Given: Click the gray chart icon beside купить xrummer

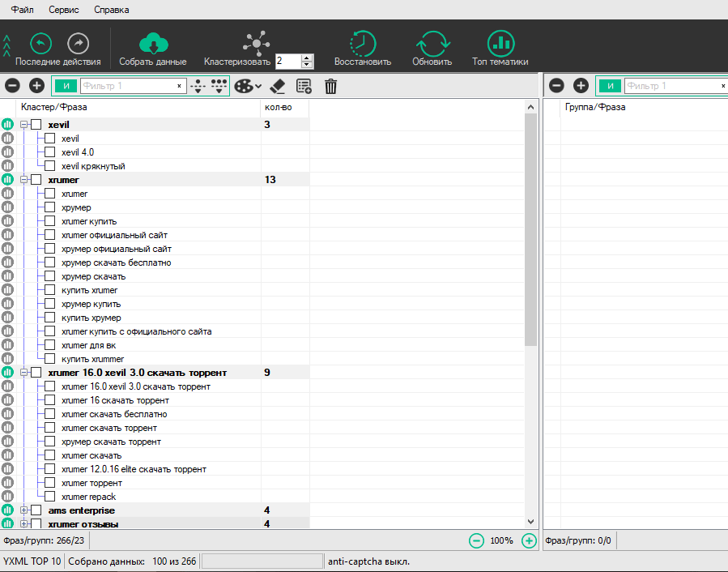Looking at the screenshot, I should [7, 359].
